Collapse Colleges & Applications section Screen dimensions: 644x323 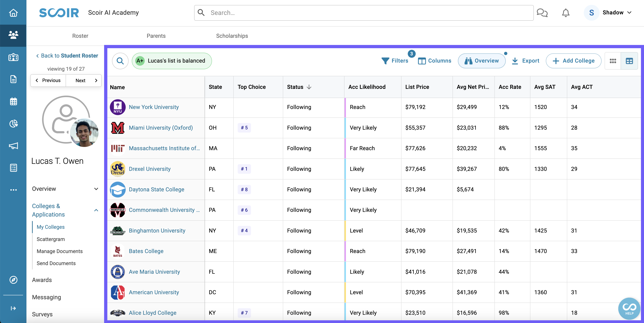pos(96,210)
